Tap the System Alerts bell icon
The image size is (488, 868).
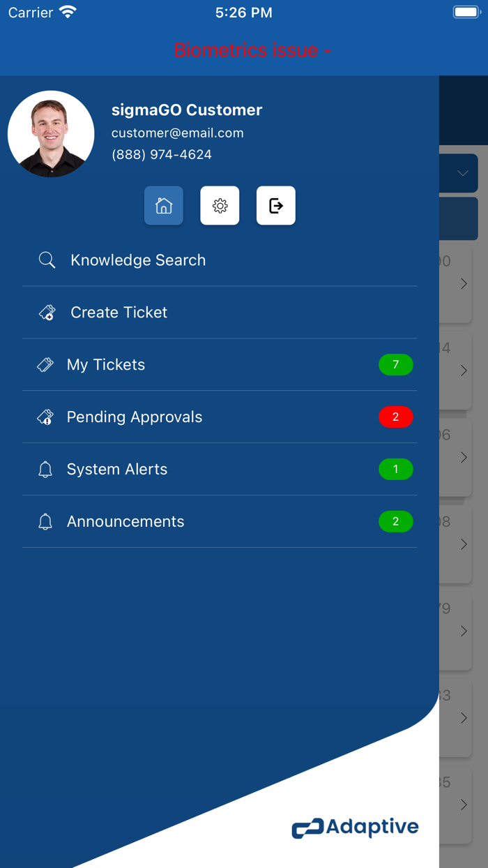click(45, 470)
